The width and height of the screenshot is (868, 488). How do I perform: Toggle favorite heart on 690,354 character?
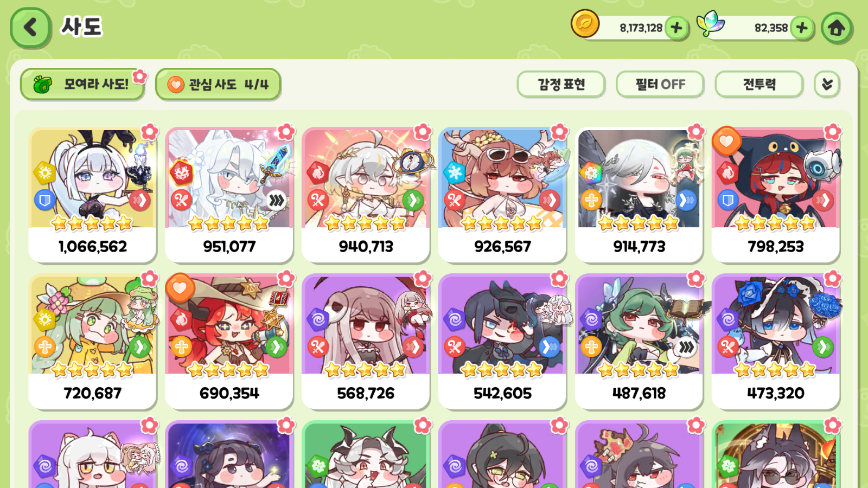180,287
